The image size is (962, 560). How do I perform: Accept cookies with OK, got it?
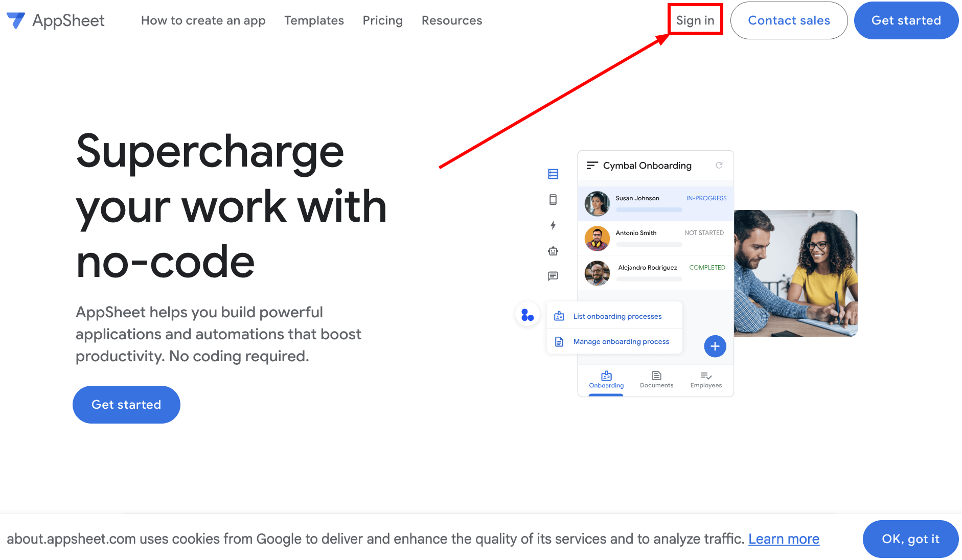[910, 539]
